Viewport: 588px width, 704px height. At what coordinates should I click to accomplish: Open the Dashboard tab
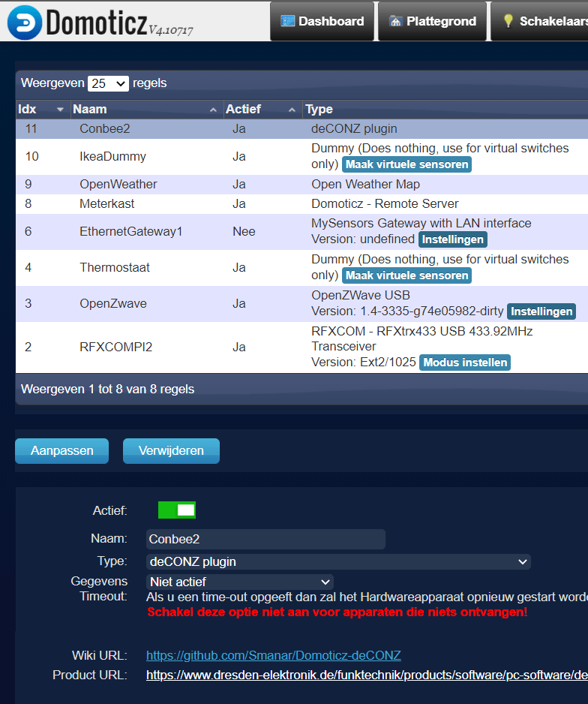click(x=322, y=21)
